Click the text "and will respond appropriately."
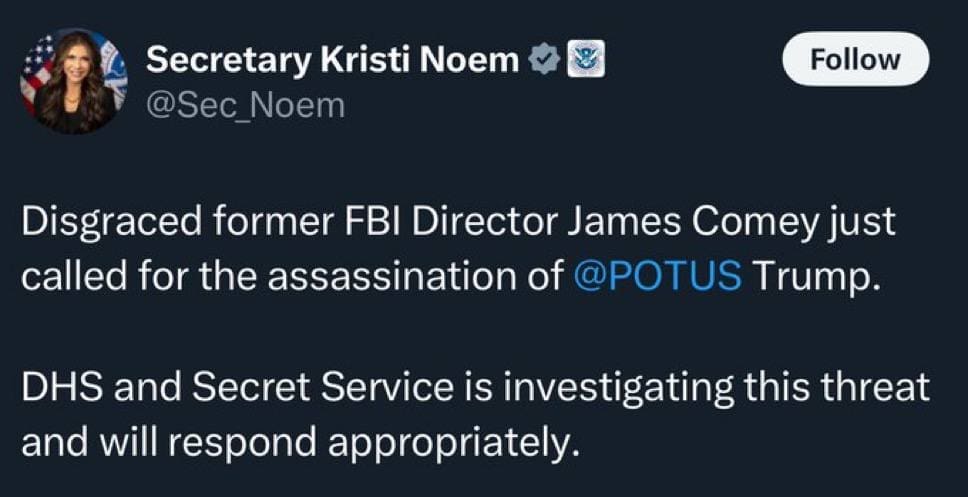The image size is (968, 497). (300, 439)
